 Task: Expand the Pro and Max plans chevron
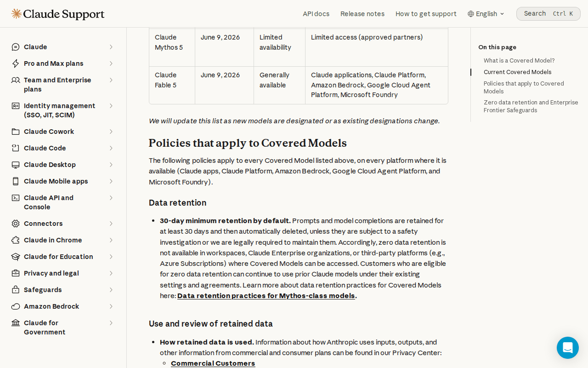(x=111, y=63)
